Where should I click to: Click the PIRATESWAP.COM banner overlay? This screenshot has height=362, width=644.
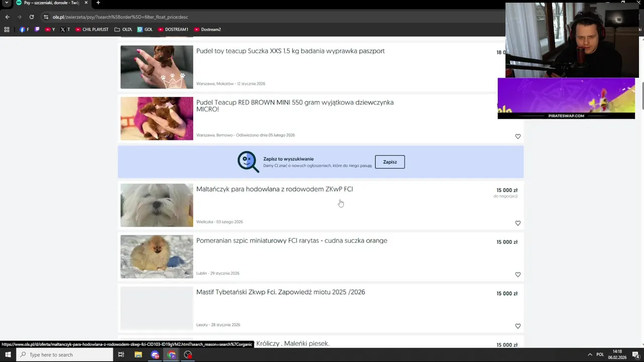click(x=566, y=99)
